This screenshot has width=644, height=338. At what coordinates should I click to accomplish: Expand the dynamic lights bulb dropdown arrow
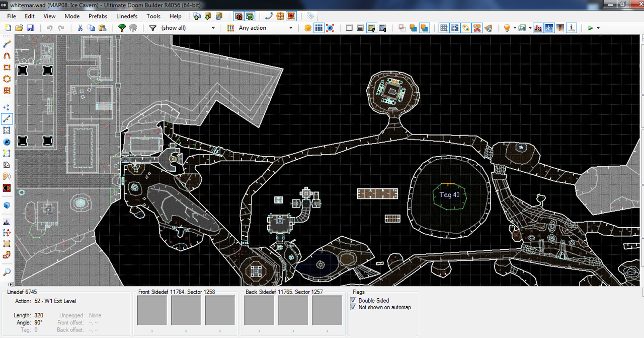coord(515,28)
